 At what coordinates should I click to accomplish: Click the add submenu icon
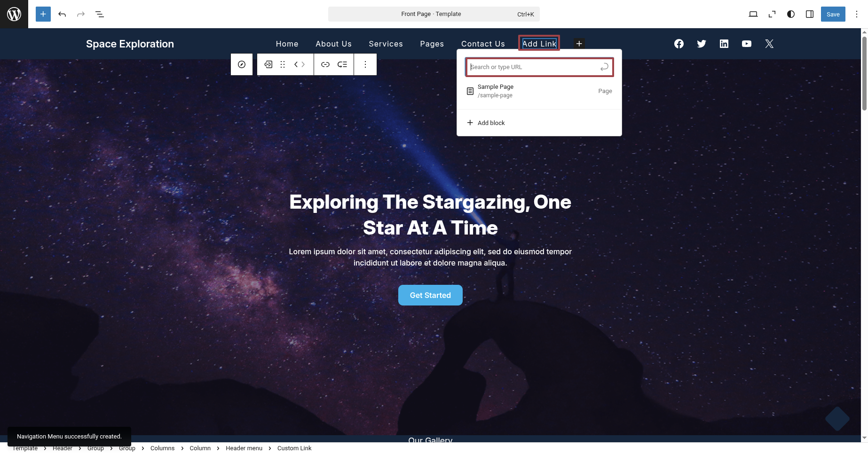click(x=342, y=64)
